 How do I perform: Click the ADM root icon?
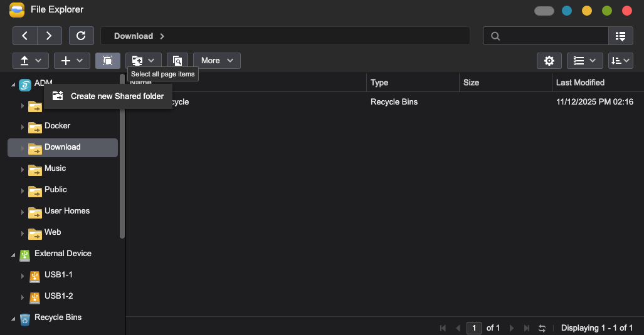25,85
